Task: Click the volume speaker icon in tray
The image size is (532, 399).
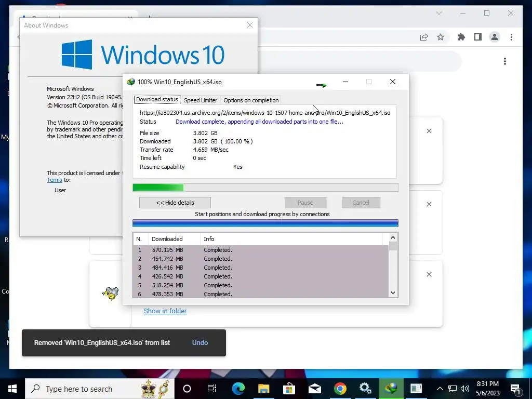Action: 465,389
